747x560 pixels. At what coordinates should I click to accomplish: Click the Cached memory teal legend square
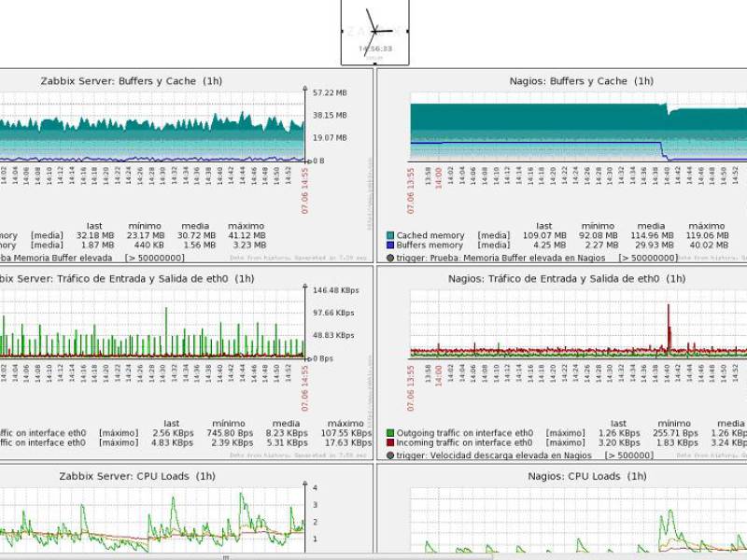click(x=390, y=236)
